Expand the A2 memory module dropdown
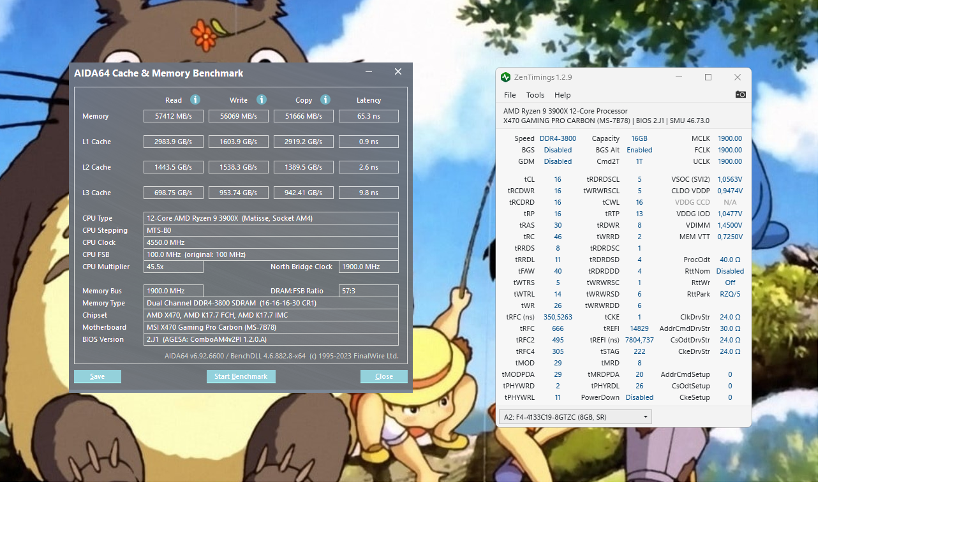980x551 pixels. point(575,417)
